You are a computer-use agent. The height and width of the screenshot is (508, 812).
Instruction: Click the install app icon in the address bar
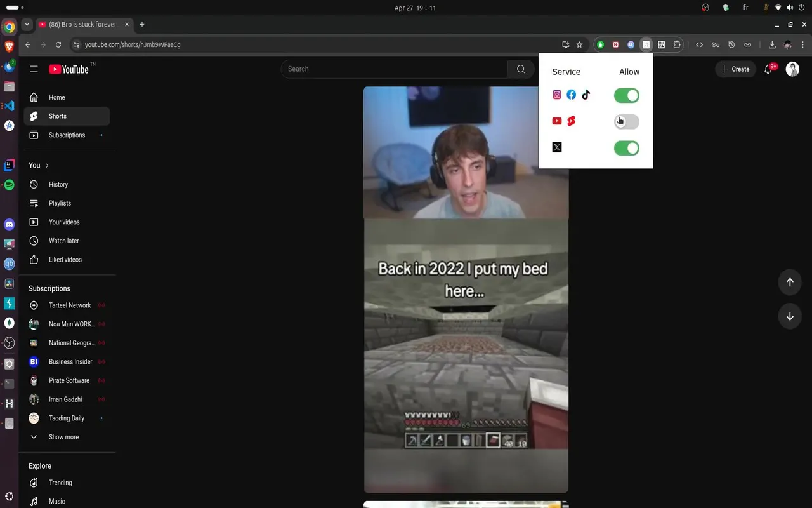click(x=565, y=45)
